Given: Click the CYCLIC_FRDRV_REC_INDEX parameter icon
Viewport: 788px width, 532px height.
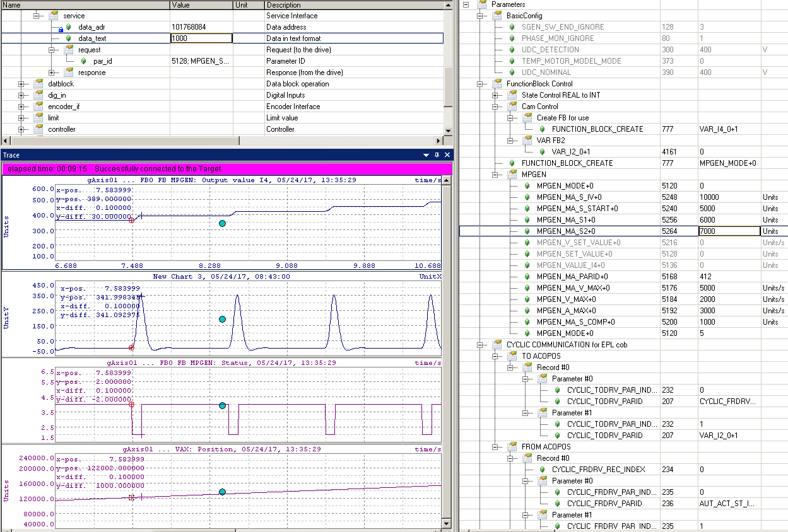Looking at the screenshot, I should coord(542,470).
